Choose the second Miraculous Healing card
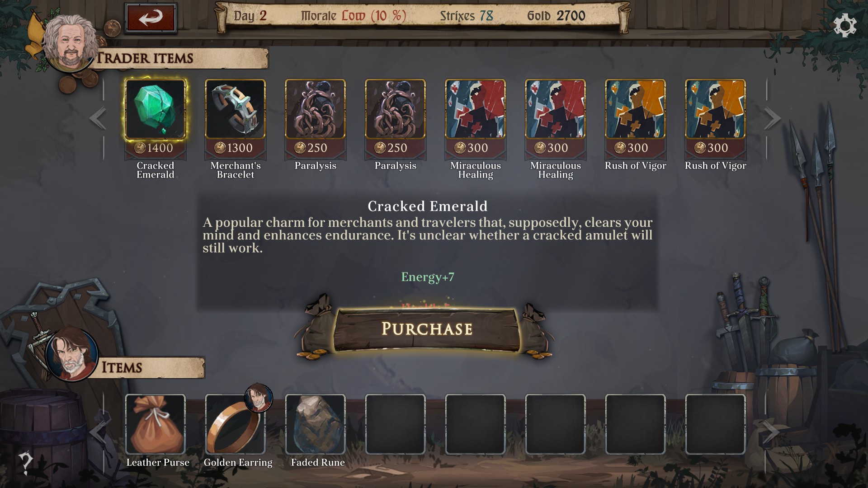This screenshot has width=868, height=488. coord(555,109)
